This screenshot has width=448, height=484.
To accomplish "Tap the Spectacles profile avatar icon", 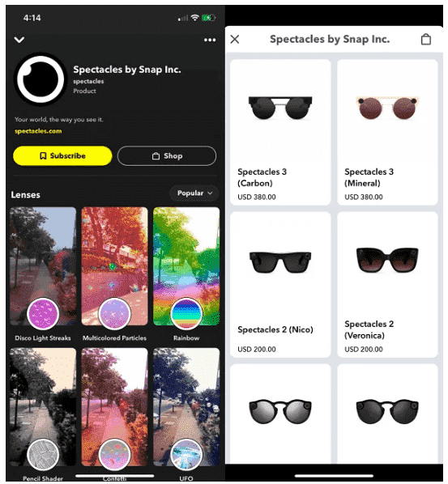I will (41, 79).
